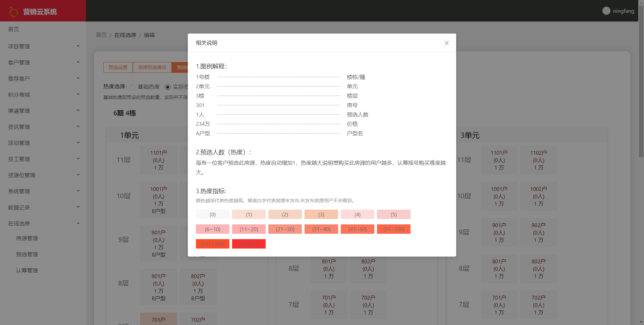
Task: Go to 首页 via breadcrumb
Action: tap(101, 35)
